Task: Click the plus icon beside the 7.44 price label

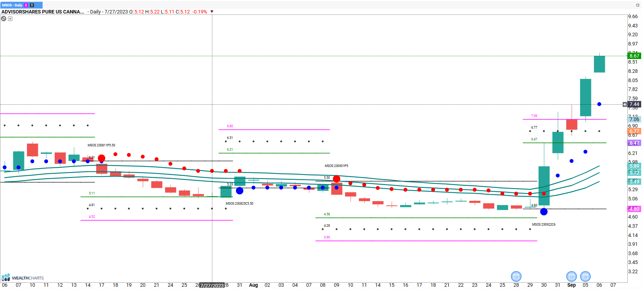Action: pos(625,104)
